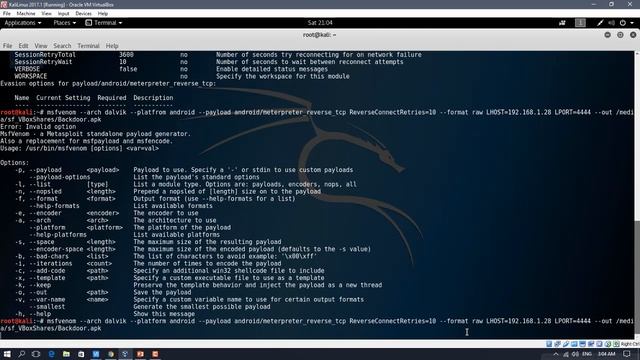Image resolution: width=640 pixels, height=360 pixels.
Task: Click the 'Current Setting' column header
Action: pyautogui.click(x=63, y=98)
